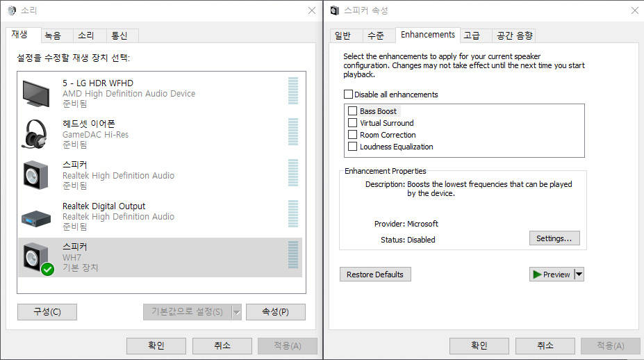Click 취소 in the 소리 window

coord(222,345)
